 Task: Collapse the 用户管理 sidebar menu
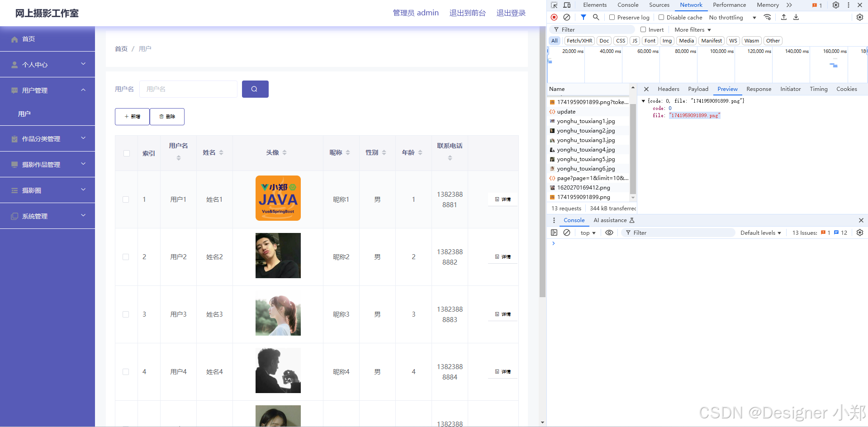[x=47, y=90]
